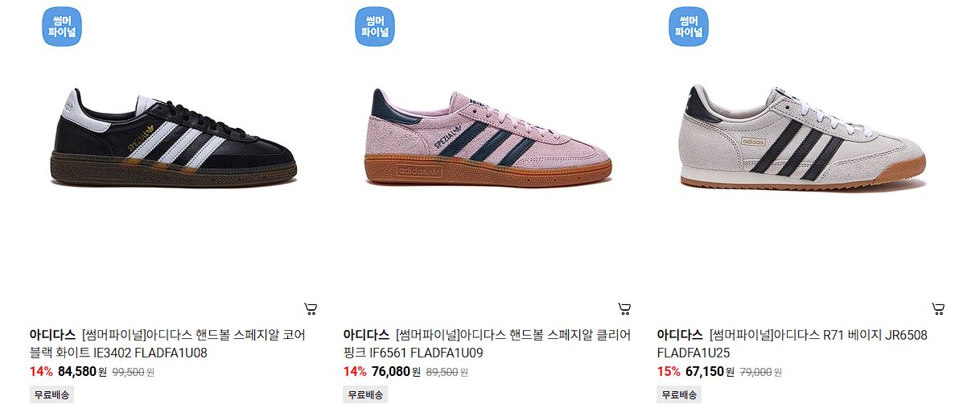Add beige R71 sneaker to cart

(938, 308)
